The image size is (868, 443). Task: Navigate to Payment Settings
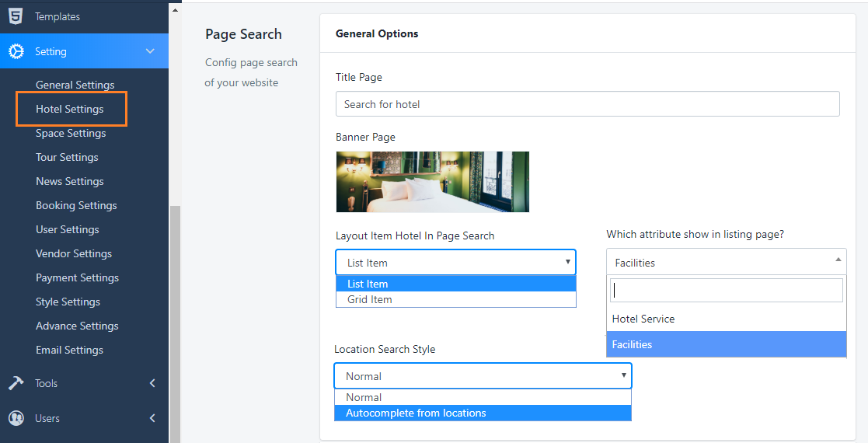77,277
